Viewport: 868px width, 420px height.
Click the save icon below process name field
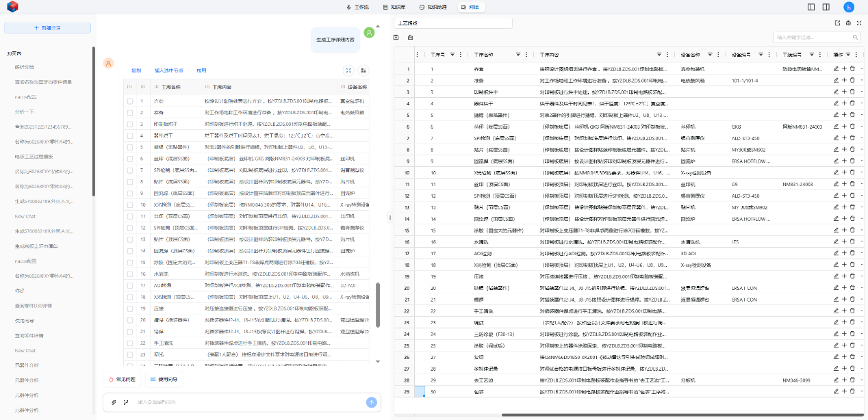tap(396, 38)
